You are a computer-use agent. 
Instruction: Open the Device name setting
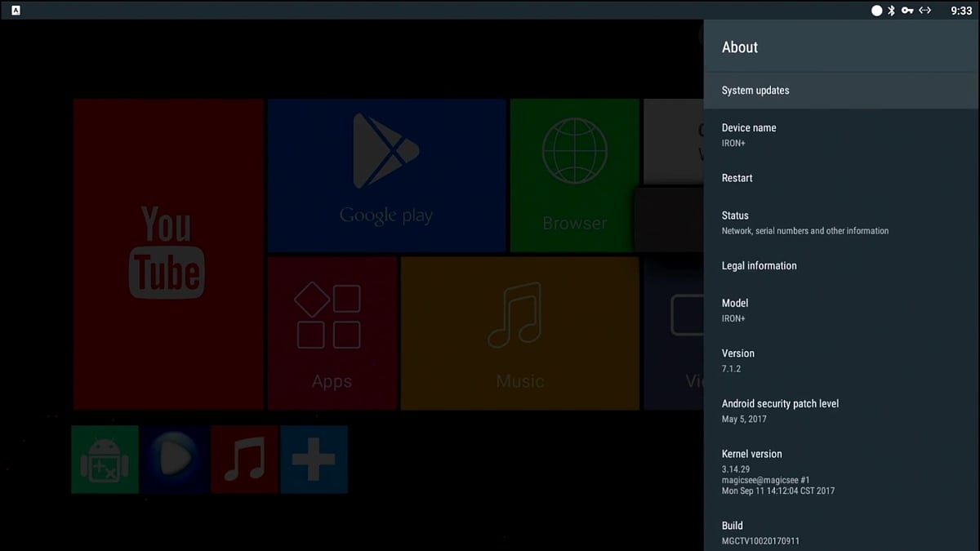pyautogui.click(x=841, y=135)
